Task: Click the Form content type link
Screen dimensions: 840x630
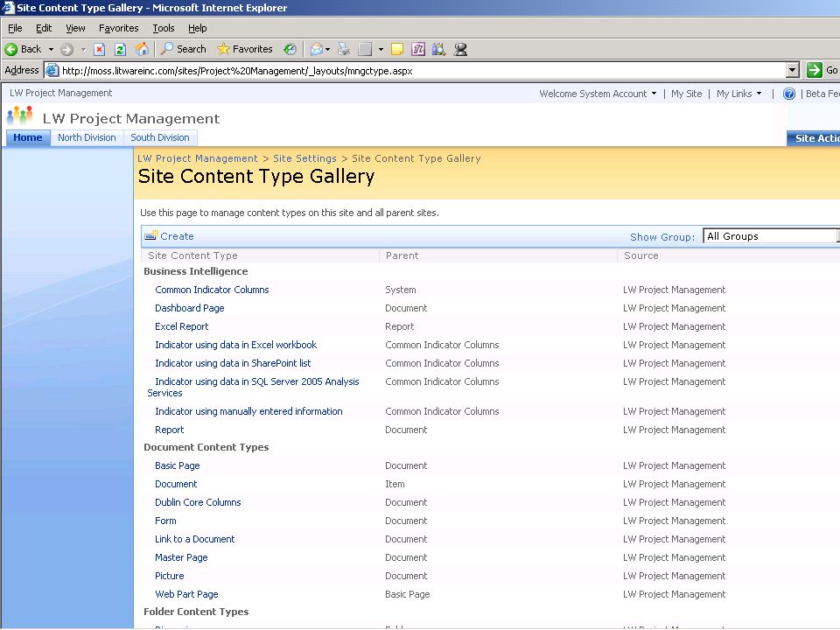Action: (165, 521)
